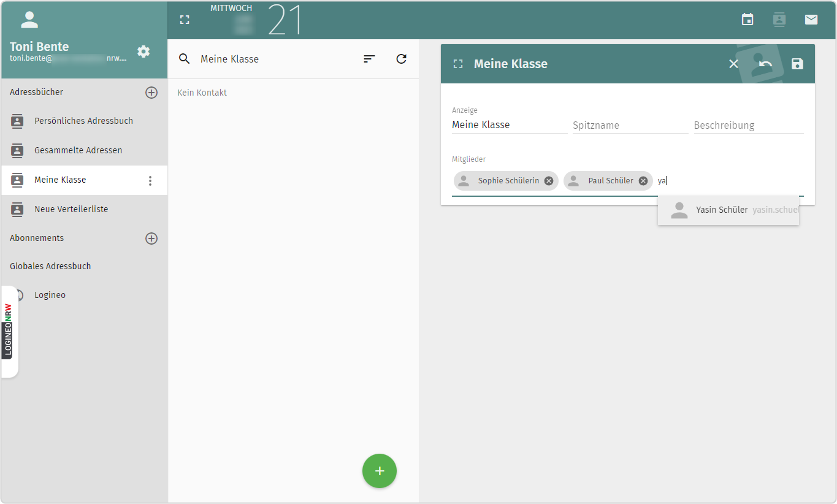Image resolution: width=837 pixels, height=504 pixels.
Task: Open Neue Verteilerliste
Action: click(x=84, y=210)
